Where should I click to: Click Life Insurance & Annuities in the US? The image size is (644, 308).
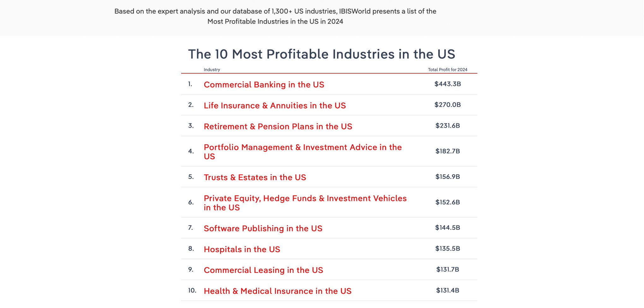275,106
